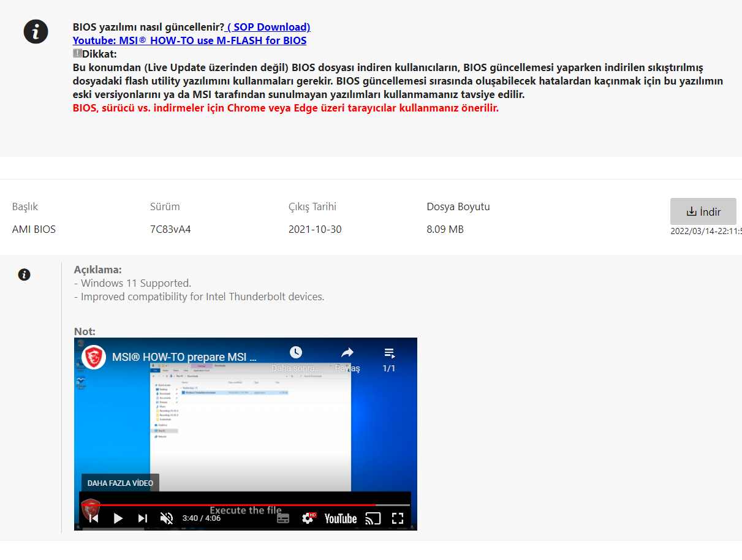Click the video progress bar
This screenshot has width=742, height=560.
coord(245,505)
